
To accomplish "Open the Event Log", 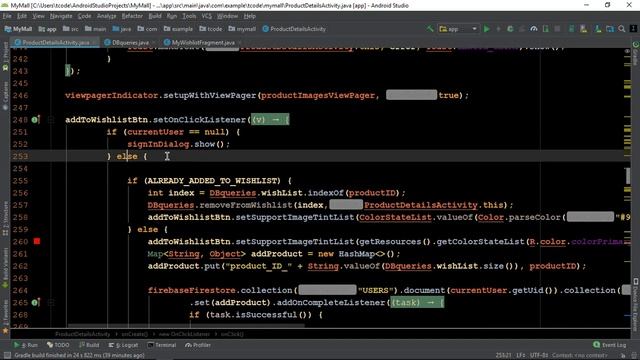I will pyautogui.click(x=609, y=345).
